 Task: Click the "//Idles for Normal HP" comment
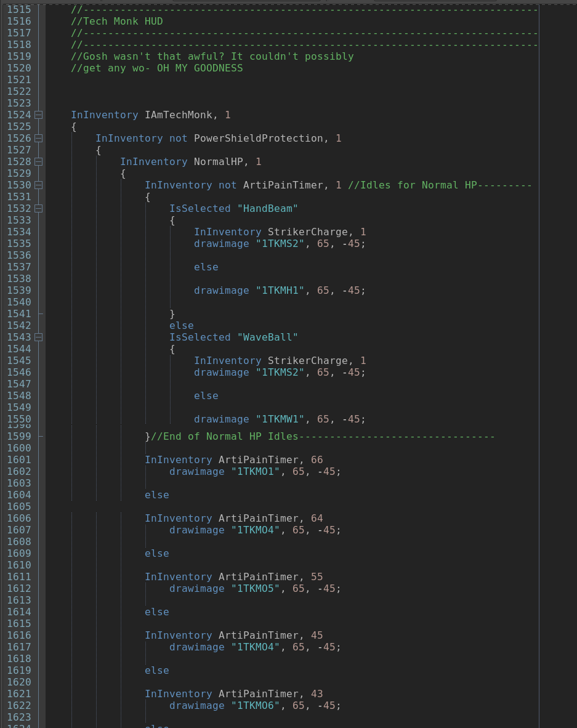pos(412,185)
